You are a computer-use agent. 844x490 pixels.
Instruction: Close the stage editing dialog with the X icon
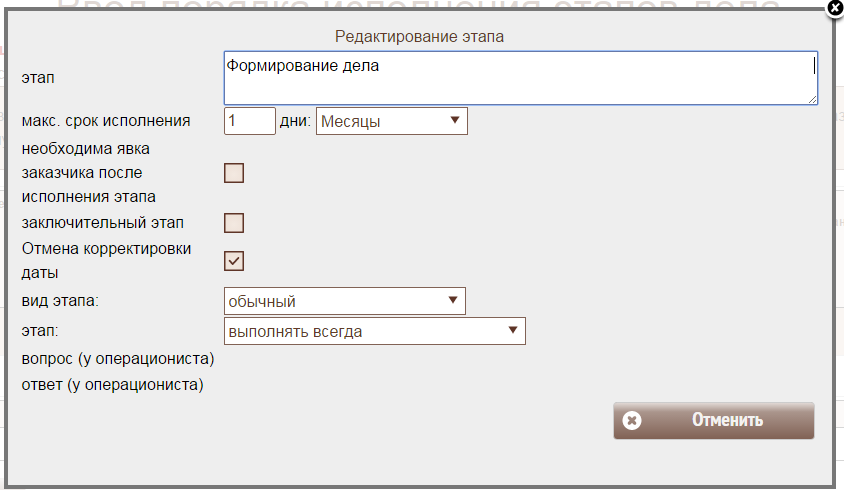pos(835,8)
